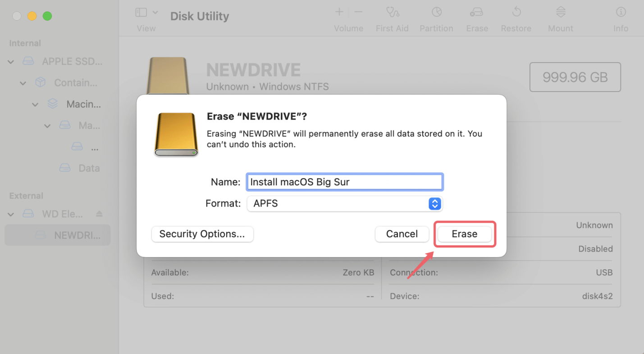Click the View layout icon
Image resolution: width=644 pixels, height=354 pixels.
(x=140, y=12)
